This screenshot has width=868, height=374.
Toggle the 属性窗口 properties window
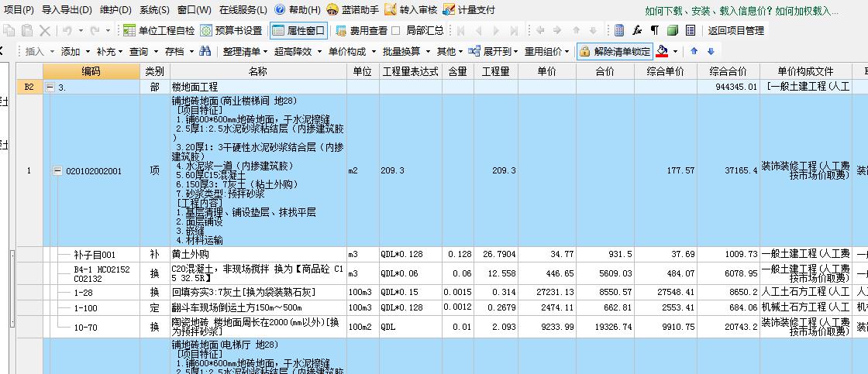(x=298, y=30)
